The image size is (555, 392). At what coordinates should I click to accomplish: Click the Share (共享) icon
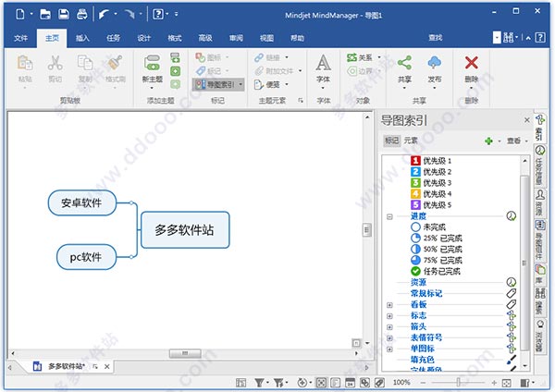[404, 63]
